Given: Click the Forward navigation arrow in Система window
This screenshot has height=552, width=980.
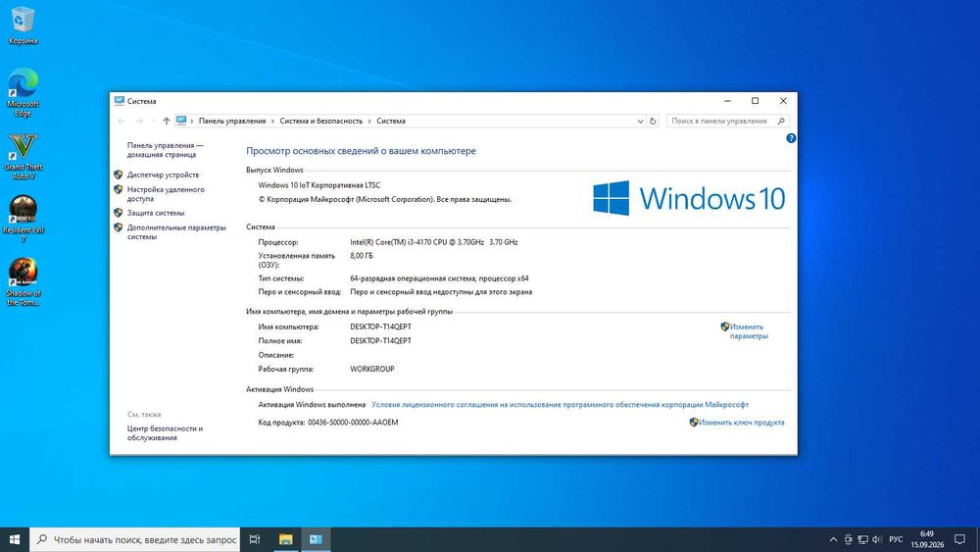Looking at the screenshot, I should (139, 121).
